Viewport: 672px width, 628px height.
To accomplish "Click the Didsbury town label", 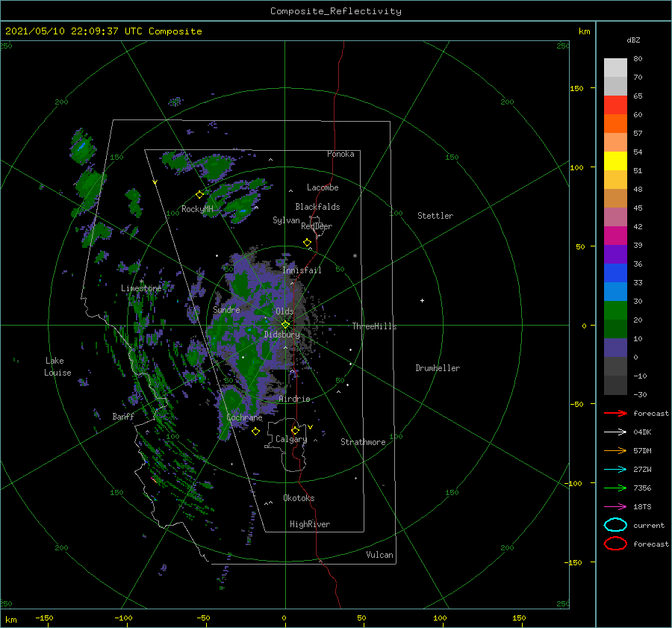I will click(282, 335).
